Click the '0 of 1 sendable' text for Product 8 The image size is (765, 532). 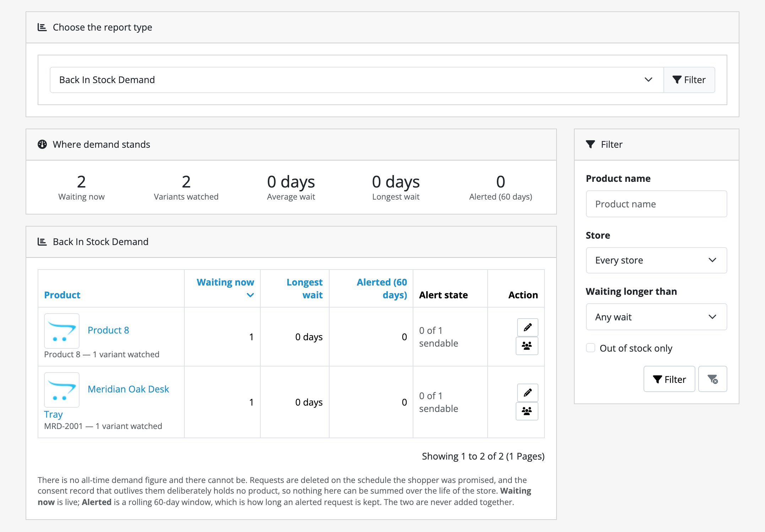point(439,337)
